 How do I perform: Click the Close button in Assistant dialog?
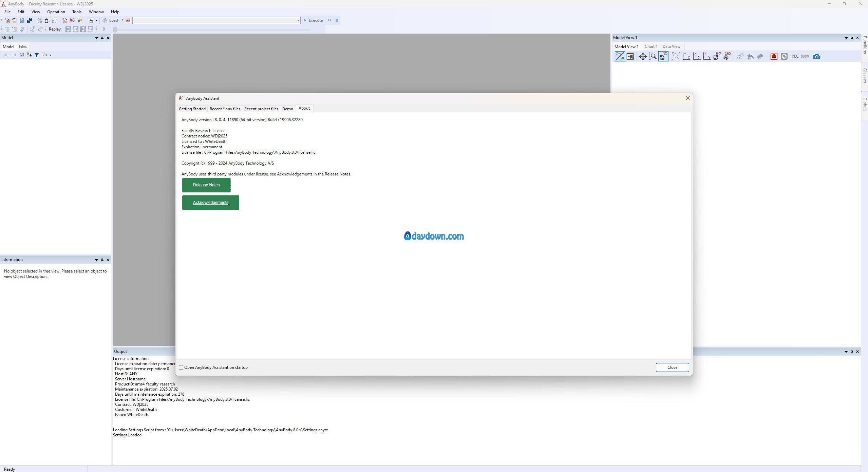tap(672, 367)
